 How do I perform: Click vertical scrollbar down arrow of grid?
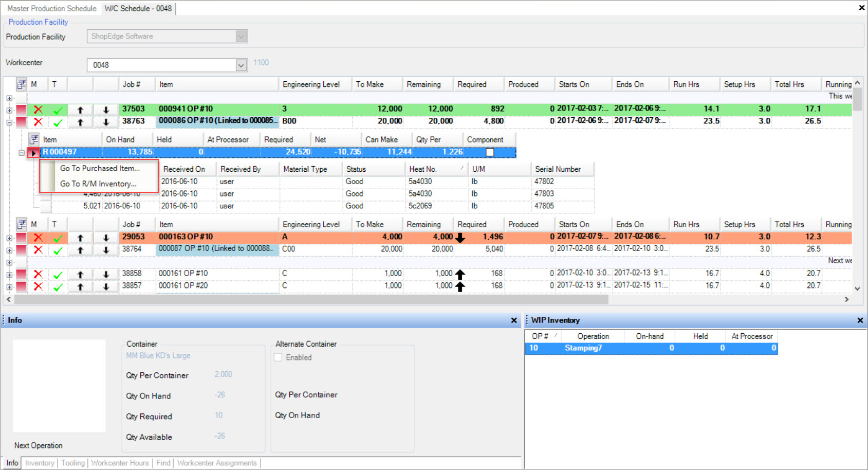[x=857, y=288]
